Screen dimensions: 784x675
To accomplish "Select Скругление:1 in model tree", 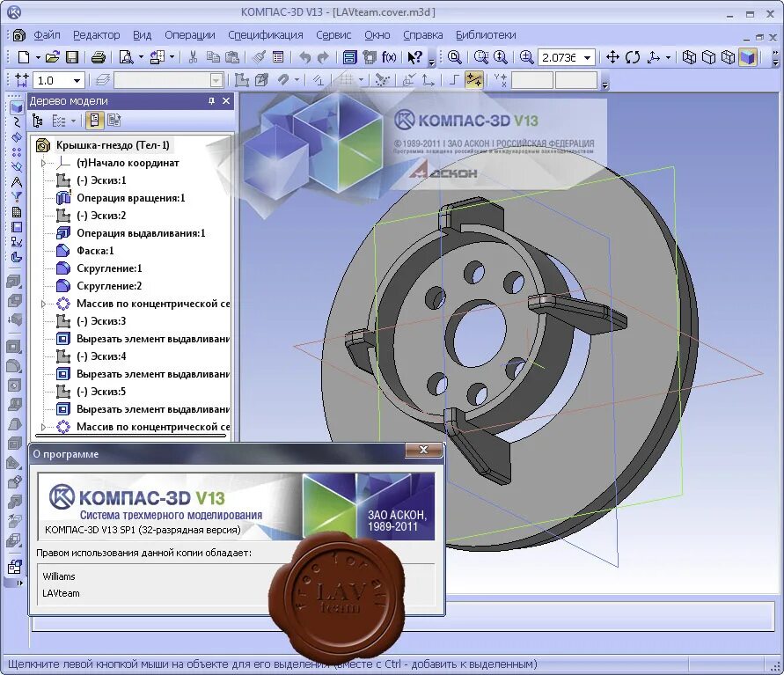I will 109,268.
